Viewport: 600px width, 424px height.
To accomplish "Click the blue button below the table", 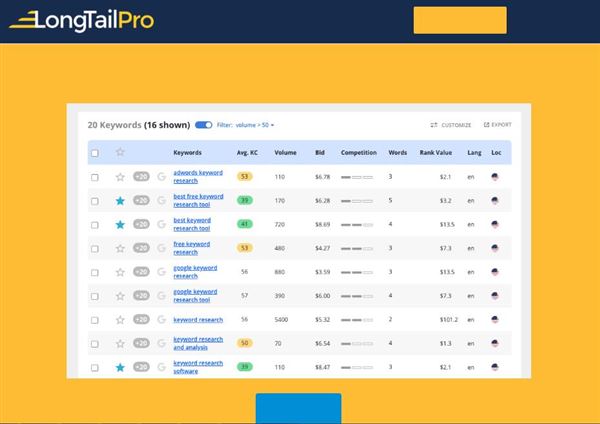I will pos(298,408).
